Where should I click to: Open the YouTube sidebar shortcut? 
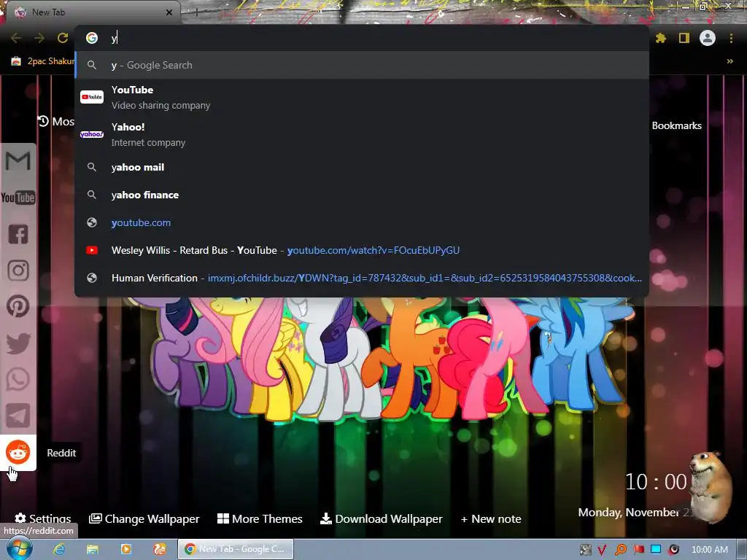(x=18, y=197)
